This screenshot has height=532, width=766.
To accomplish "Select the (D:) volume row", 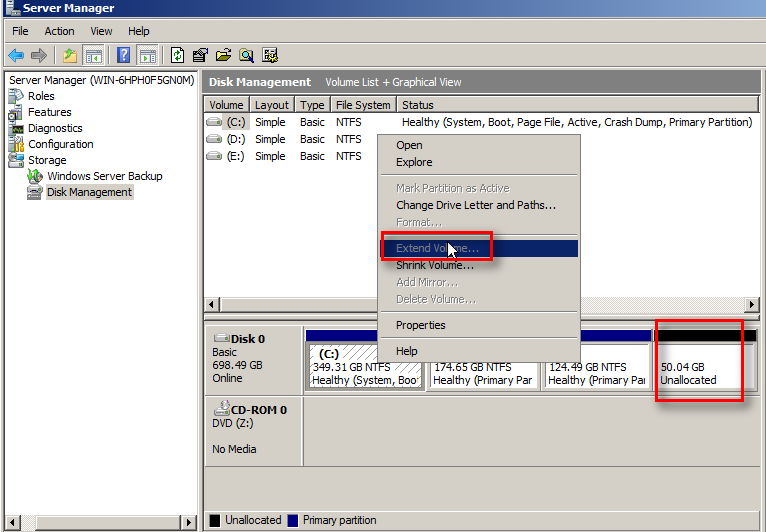I will pyautogui.click(x=291, y=139).
